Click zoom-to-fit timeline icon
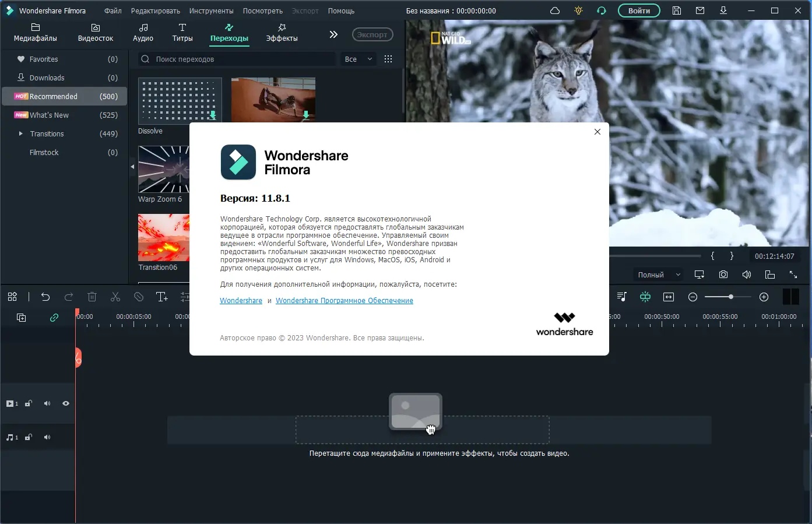The image size is (812, 524). click(669, 297)
